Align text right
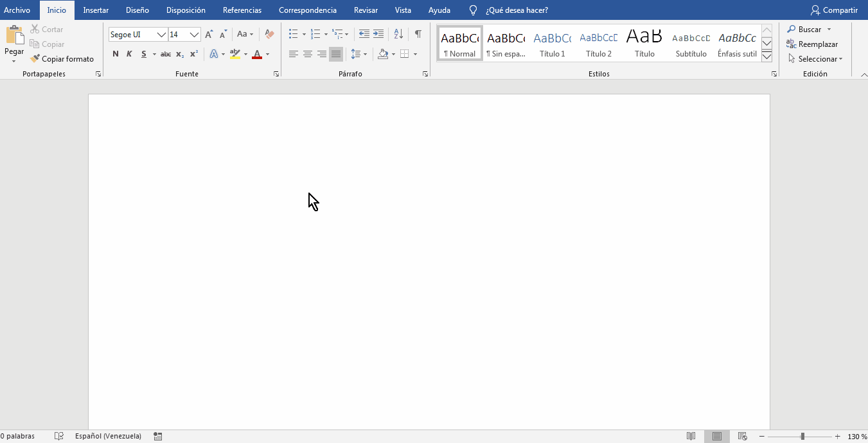Screen dimensions: 868x443 pos(322,55)
